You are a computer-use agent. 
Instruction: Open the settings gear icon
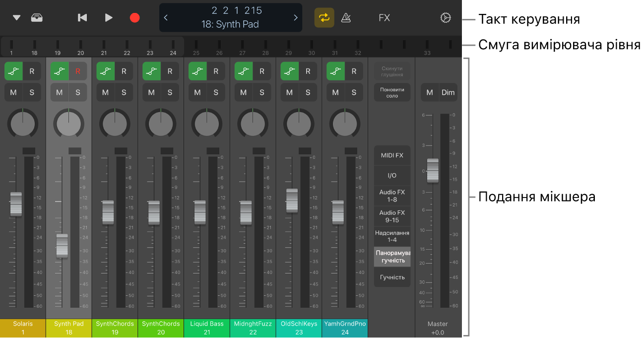click(x=445, y=18)
